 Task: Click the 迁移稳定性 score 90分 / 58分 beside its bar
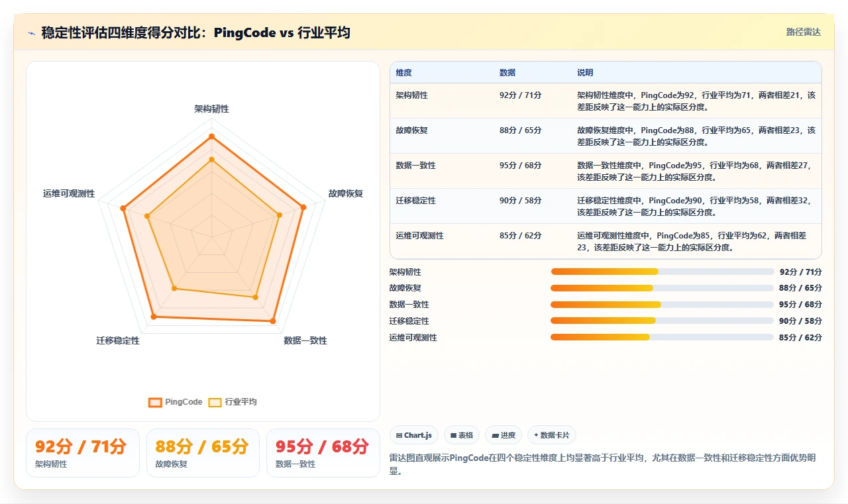click(x=800, y=321)
